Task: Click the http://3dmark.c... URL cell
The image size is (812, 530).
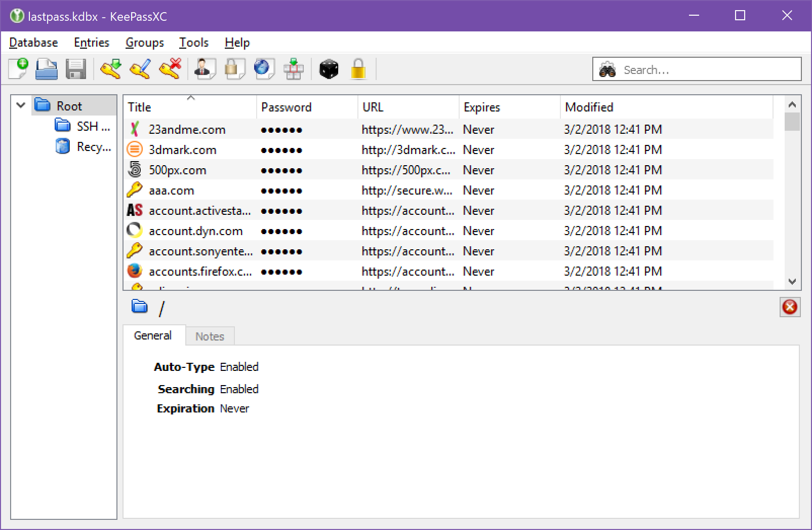Action: coord(408,150)
